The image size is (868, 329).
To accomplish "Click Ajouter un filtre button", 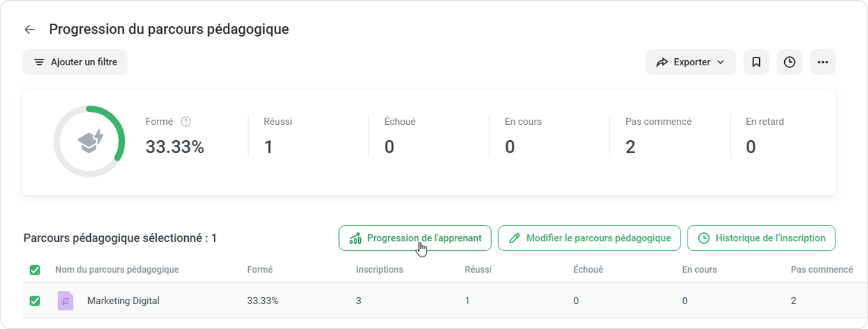I will coord(75,62).
